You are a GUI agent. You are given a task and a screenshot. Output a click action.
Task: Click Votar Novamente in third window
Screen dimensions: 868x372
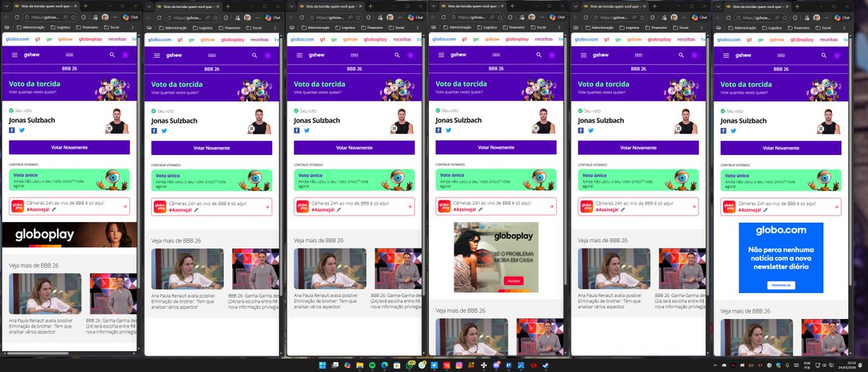(x=354, y=147)
